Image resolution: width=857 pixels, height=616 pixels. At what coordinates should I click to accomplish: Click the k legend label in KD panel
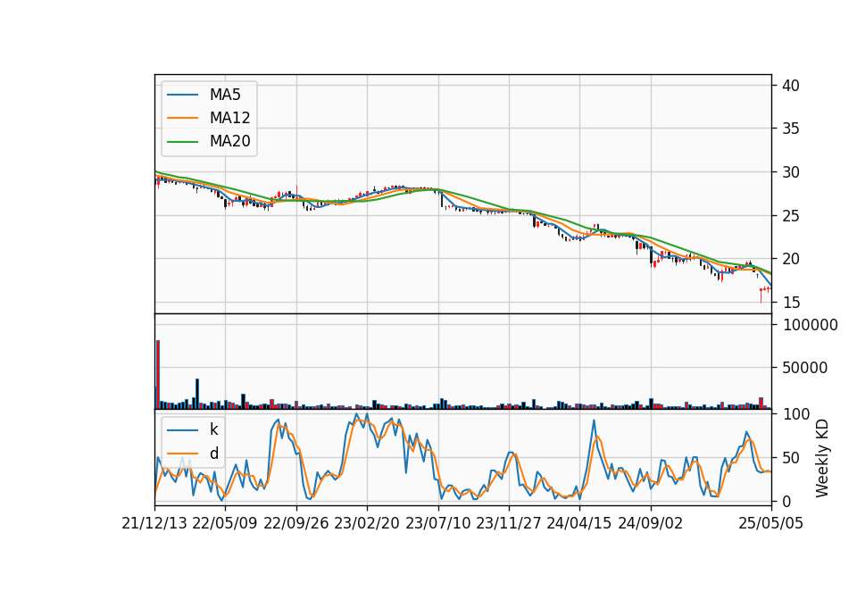[213, 429]
